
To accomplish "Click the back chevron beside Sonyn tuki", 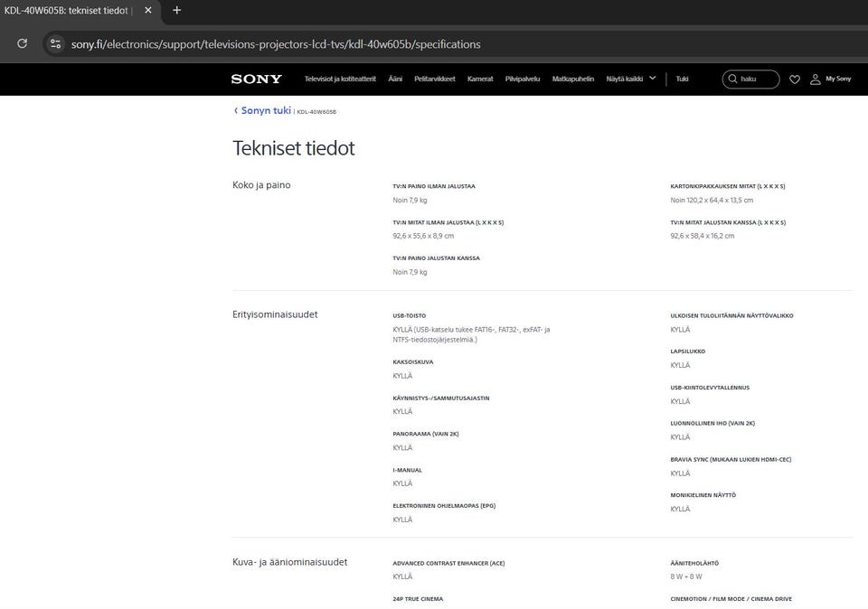I will (x=236, y=110).
